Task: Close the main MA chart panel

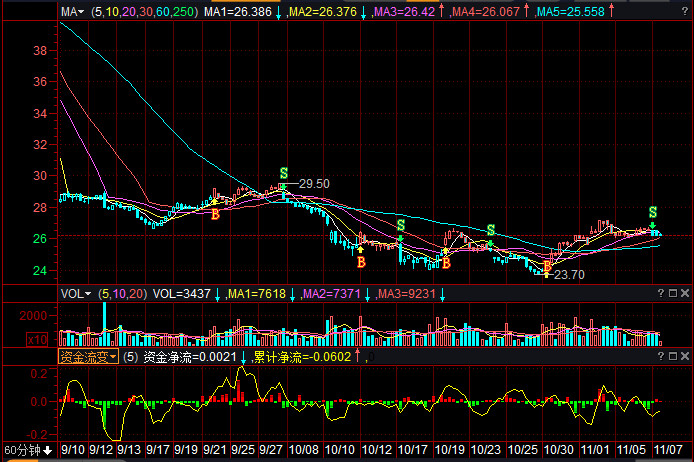Action: click(x=686, y=12)
